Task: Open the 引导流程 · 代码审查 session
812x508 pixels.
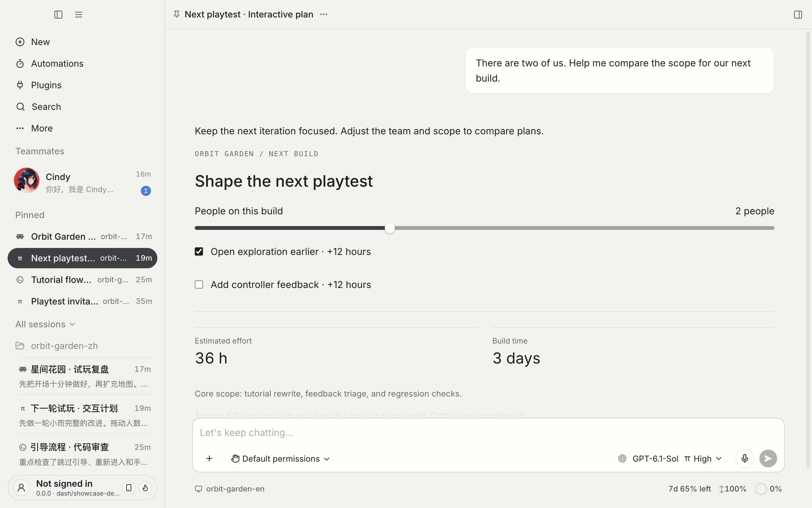Action: coord(85,454)
